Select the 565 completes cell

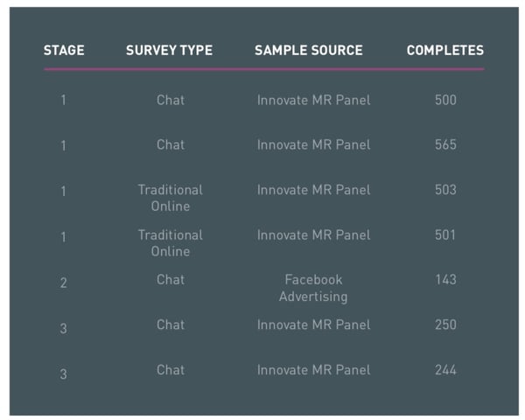point(445,144)
